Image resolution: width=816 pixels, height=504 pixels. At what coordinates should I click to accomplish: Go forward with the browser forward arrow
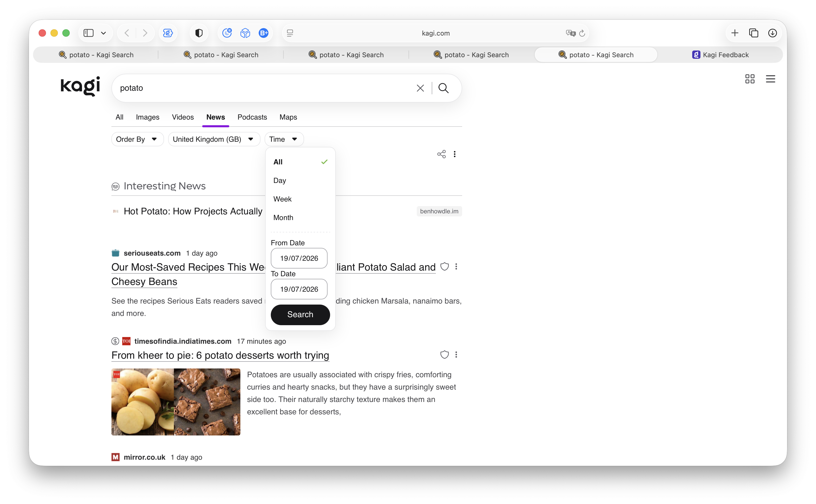coord(145,33)
